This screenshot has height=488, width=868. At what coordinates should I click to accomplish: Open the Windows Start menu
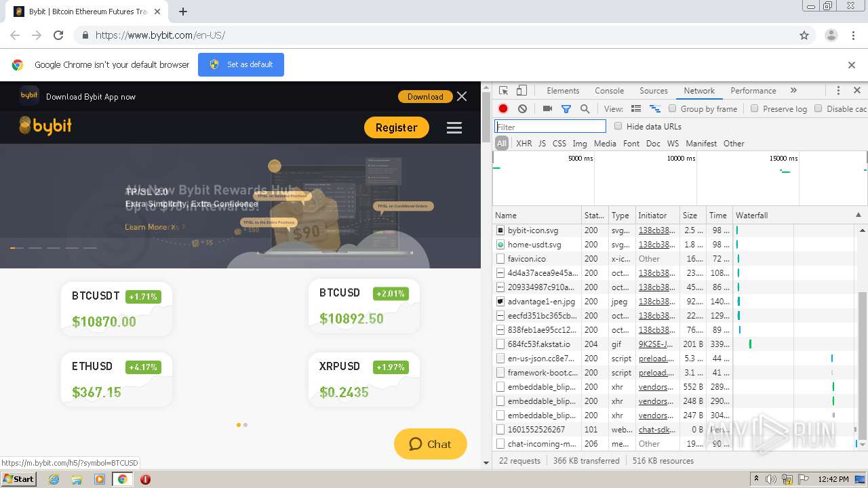click(x=19, y=479)
